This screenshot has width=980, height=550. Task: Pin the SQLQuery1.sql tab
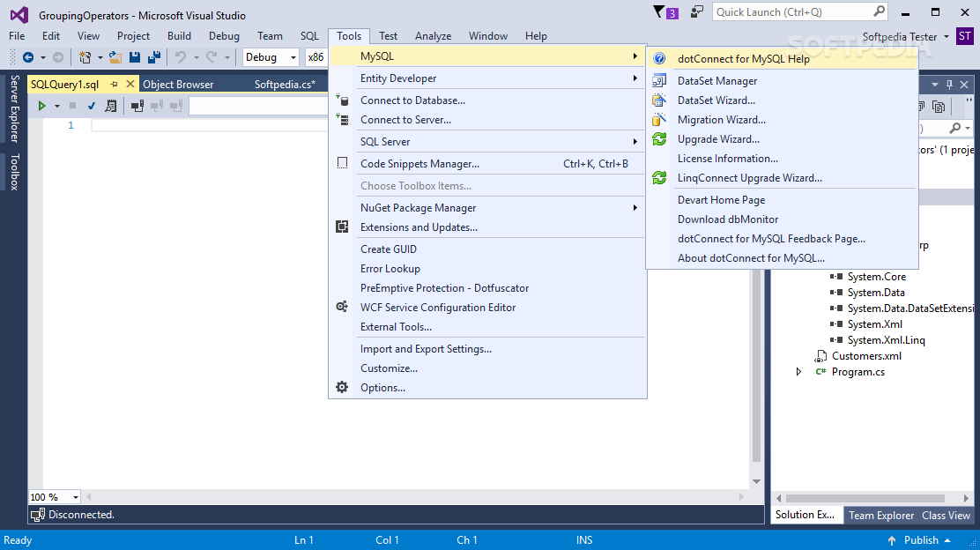[x=114, y=85]
